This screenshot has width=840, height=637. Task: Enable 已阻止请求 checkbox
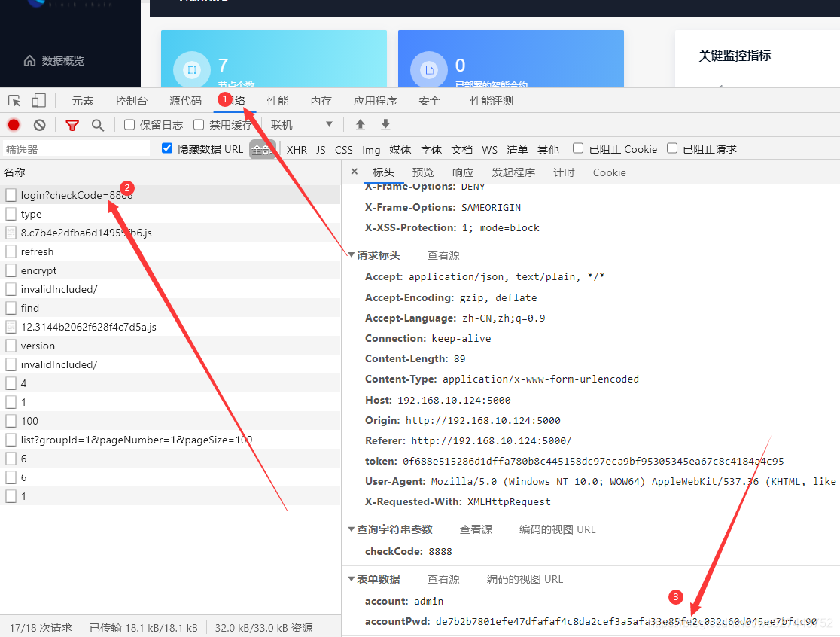coord(672,148)
